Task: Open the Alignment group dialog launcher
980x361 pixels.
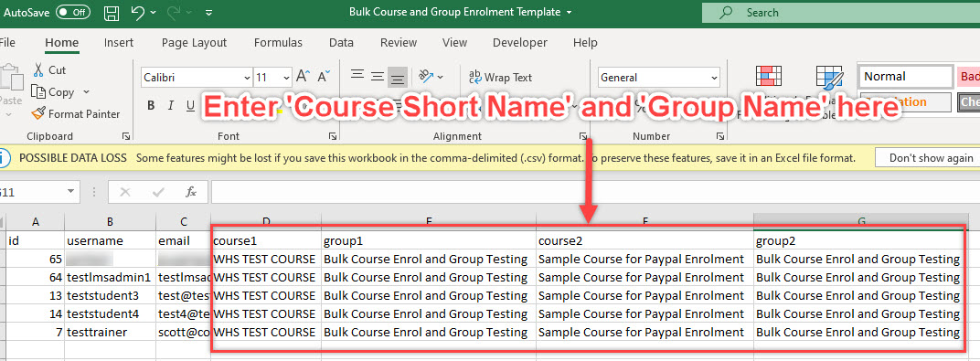Action: (583, 136)
